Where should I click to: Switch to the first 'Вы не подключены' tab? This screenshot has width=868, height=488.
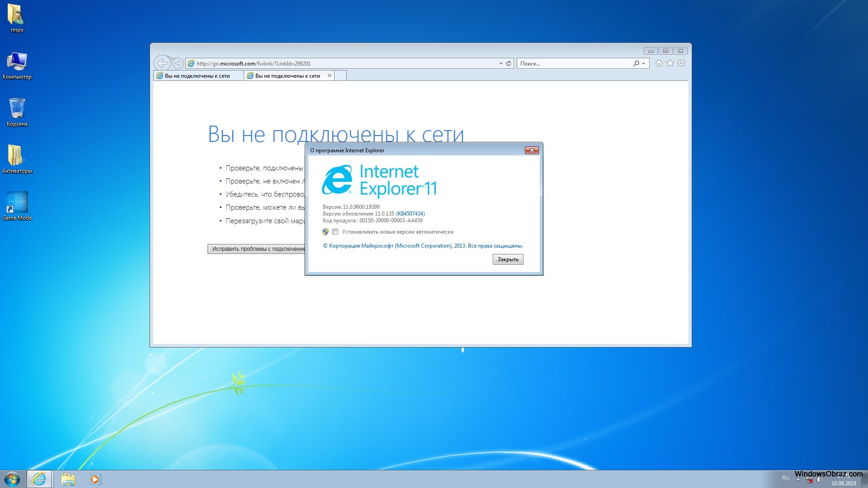198,76
